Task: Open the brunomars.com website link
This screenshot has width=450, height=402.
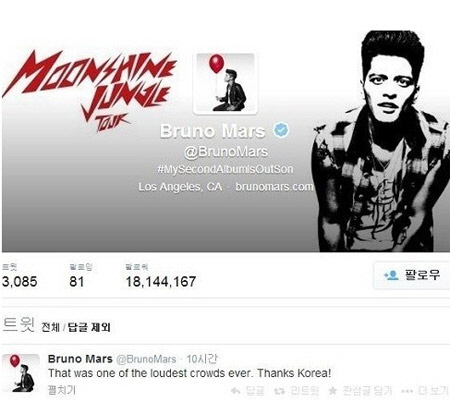Action: 274,186
